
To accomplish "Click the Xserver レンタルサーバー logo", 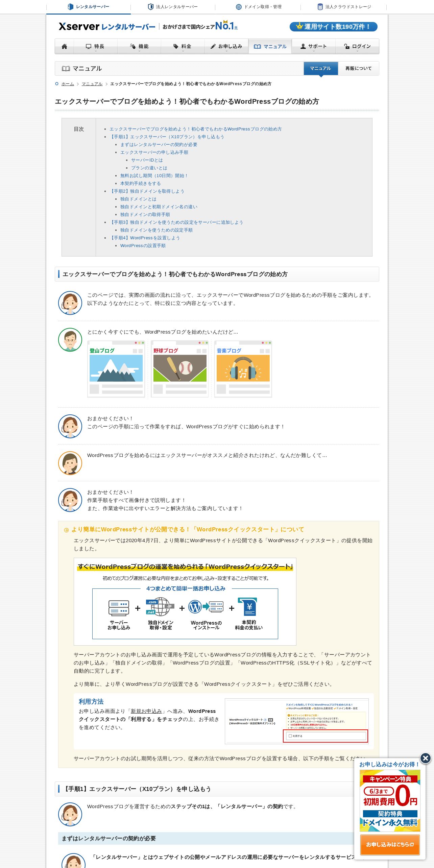I will (107, 26).
